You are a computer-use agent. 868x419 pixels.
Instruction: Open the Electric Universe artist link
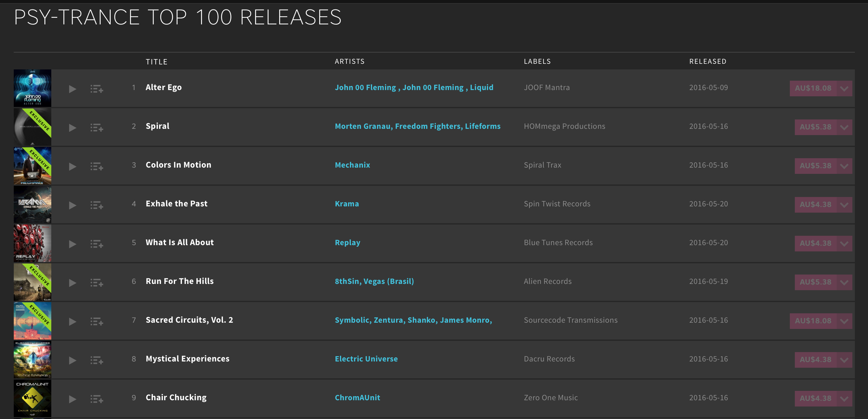[x=366, y=359]
